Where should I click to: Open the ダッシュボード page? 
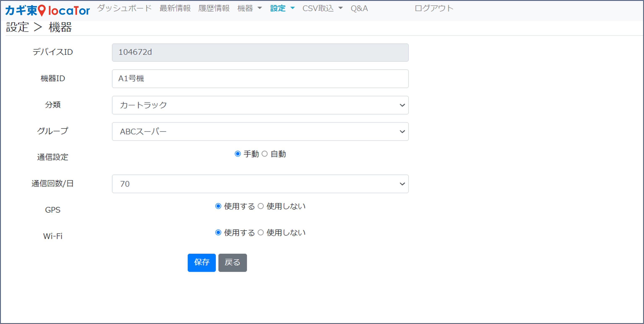pyautogui.click(x=125, y=8)
